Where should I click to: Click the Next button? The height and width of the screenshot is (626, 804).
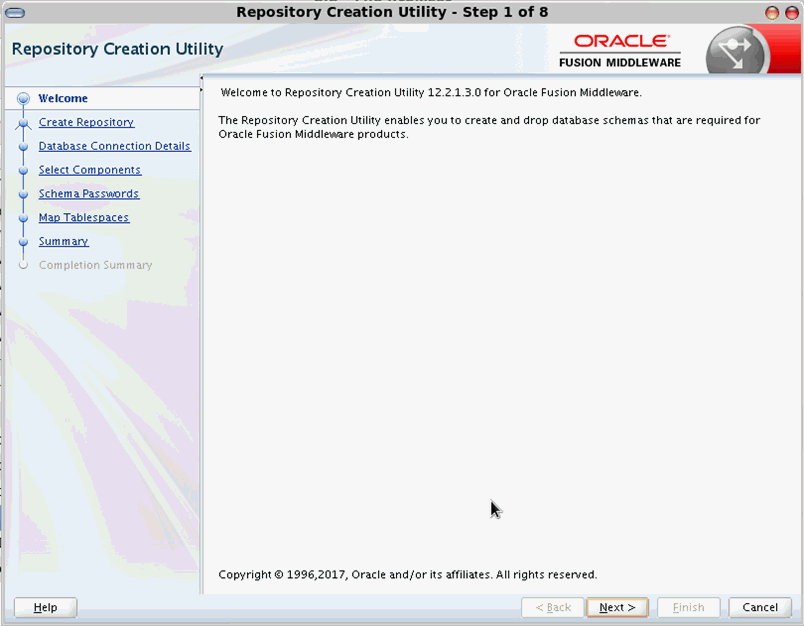click(x=617, y=608)
